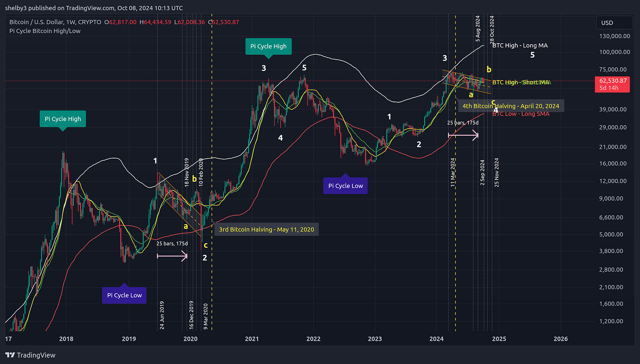
Task: Click the published-by header text by shelby3
Action: 94,8
